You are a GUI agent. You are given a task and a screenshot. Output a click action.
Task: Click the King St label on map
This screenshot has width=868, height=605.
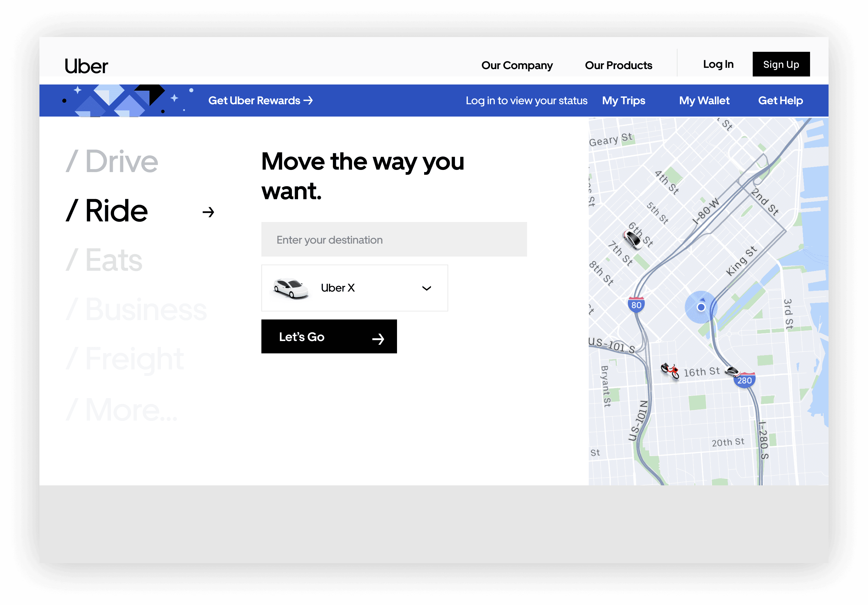(741, 261)
